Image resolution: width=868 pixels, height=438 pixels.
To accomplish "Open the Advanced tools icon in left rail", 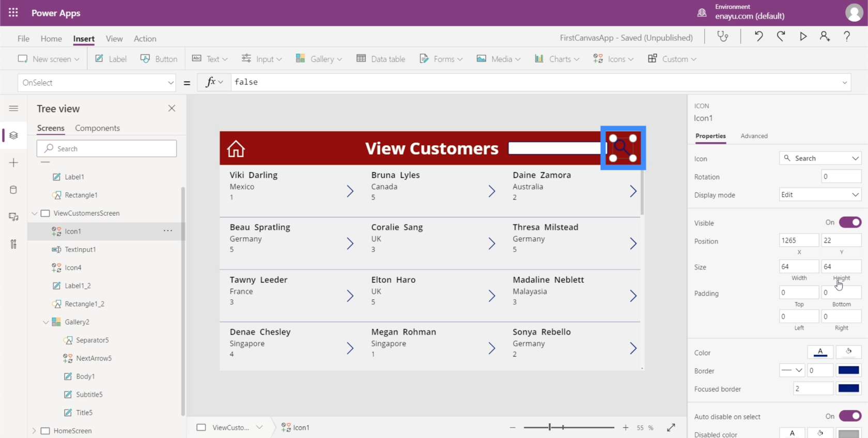I will tap(13, 244).
